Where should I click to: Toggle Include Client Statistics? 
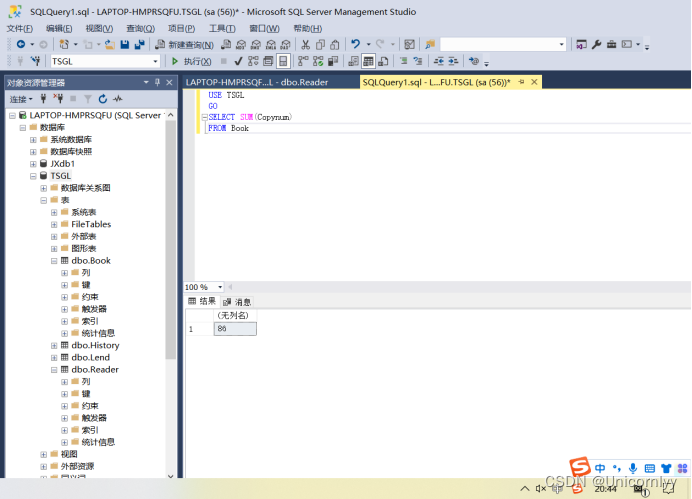[333, 61]
